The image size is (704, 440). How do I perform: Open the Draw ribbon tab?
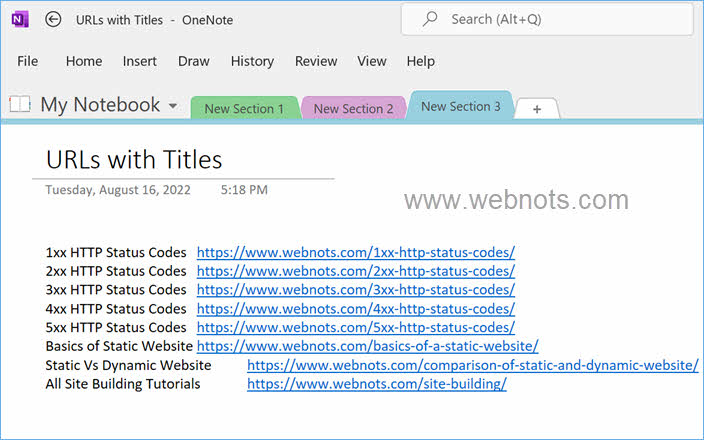[194, 61]
